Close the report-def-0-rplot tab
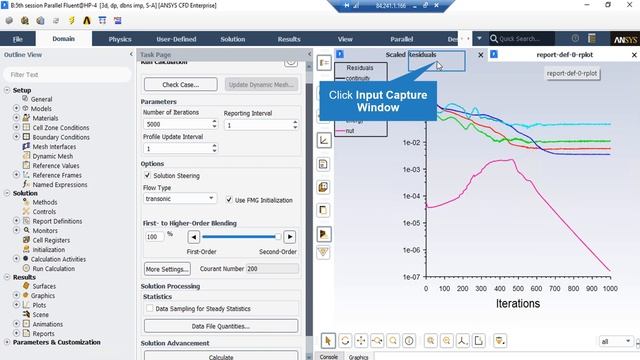The width and height of the screenshot is (640, 360). 634,55
